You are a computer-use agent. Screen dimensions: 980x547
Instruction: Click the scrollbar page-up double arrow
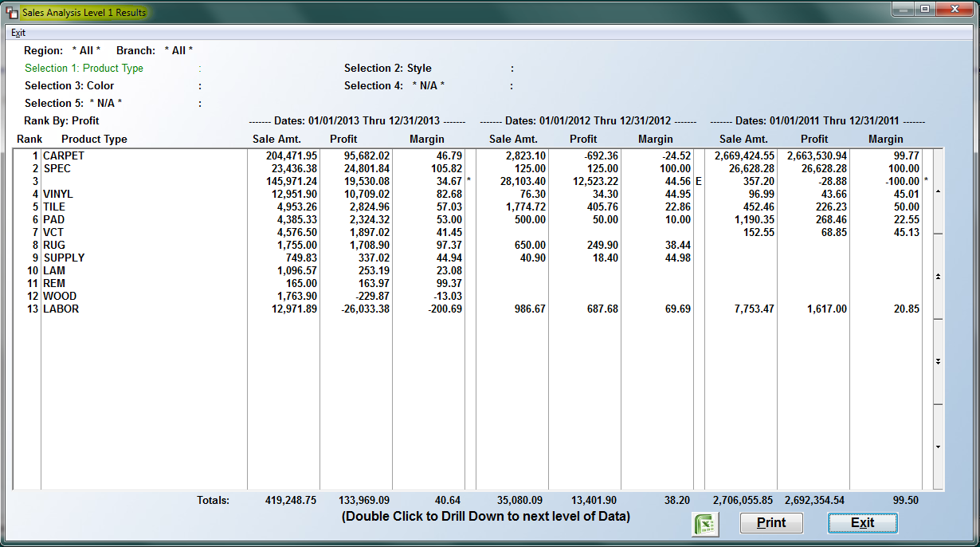click(938, 276)
